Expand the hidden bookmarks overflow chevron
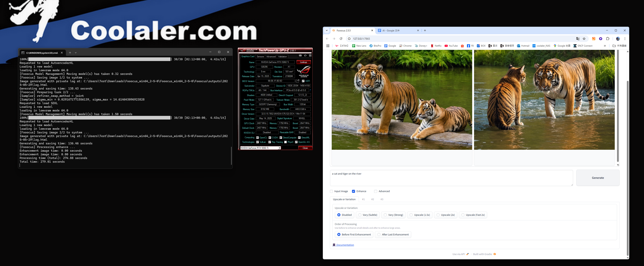 click(x=605, y=46)
